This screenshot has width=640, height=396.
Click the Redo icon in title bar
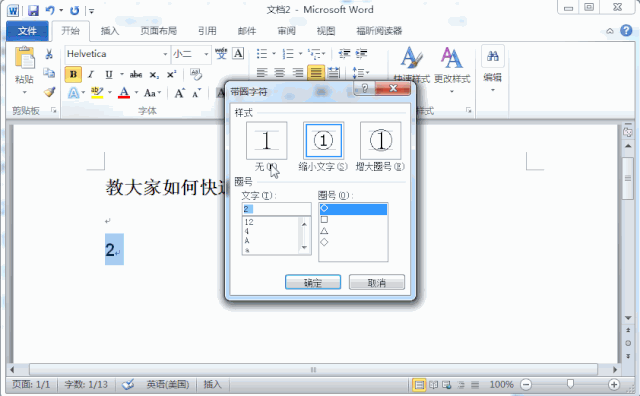click(74, 10)
